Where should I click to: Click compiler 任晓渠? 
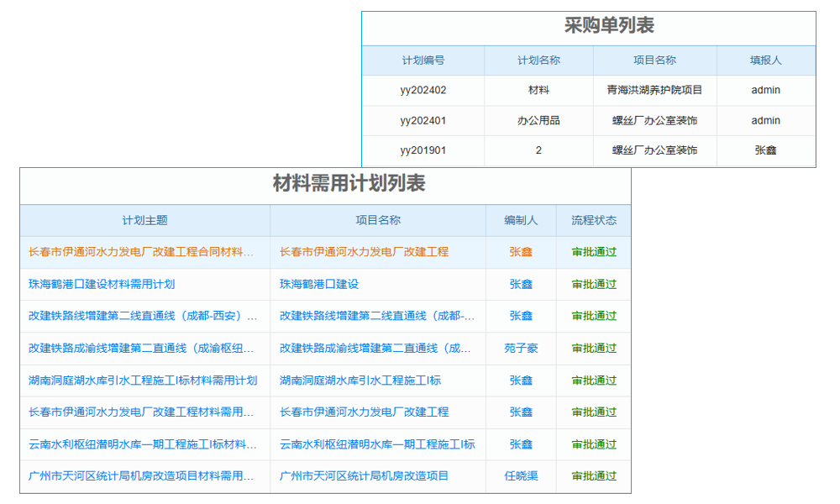pos(521,476)
